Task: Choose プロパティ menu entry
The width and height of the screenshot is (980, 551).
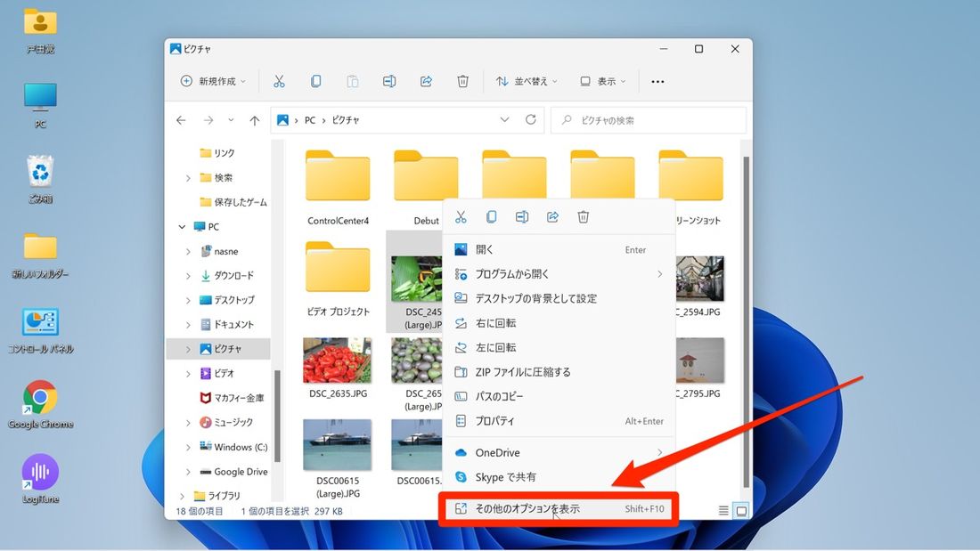Action: (x=559, y=421)
